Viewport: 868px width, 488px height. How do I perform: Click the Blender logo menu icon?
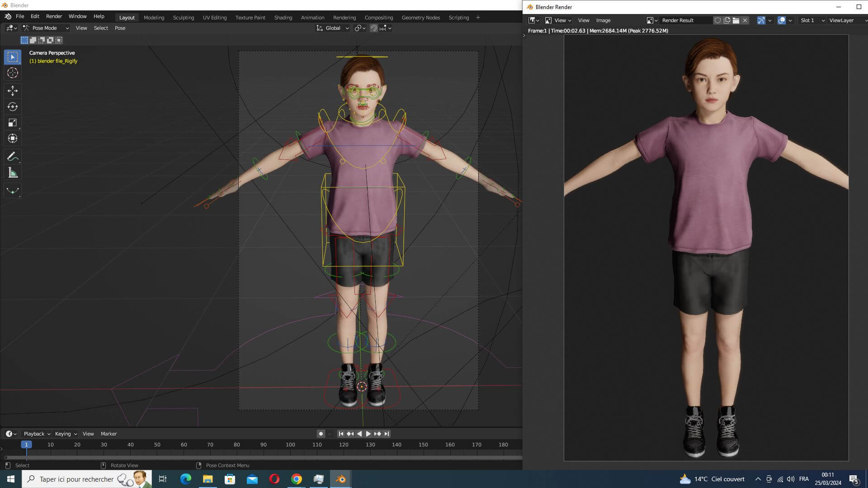8,16
